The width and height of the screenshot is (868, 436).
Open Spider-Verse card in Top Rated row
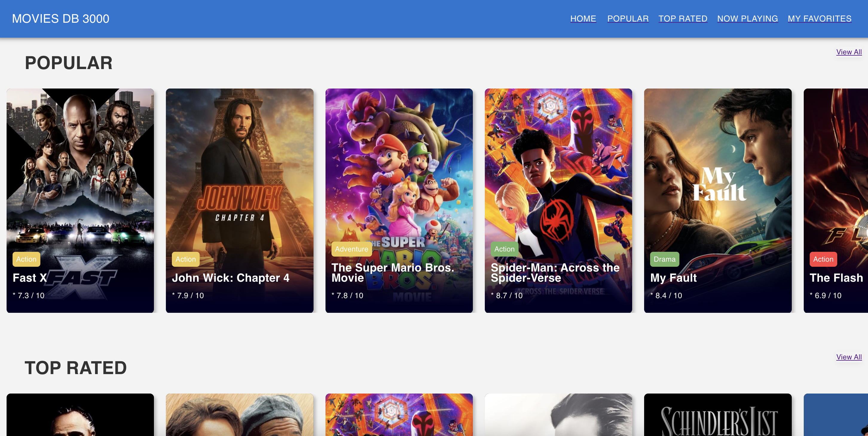(399, 415)
